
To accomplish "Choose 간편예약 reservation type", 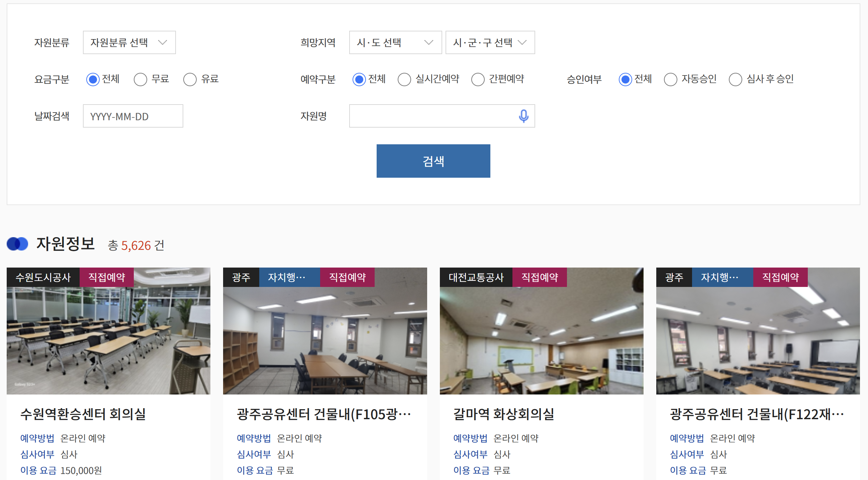I will pyautogui.click(x=477, y=79).
